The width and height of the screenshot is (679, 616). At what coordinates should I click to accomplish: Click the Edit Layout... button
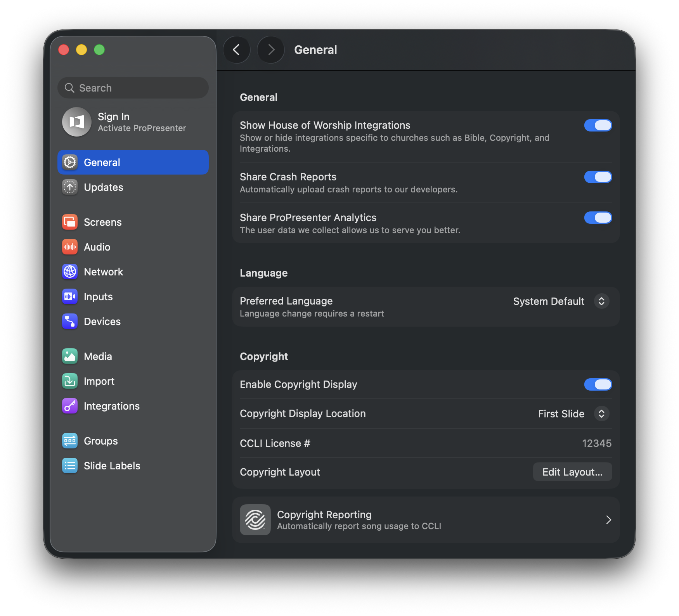click(572, 472)
